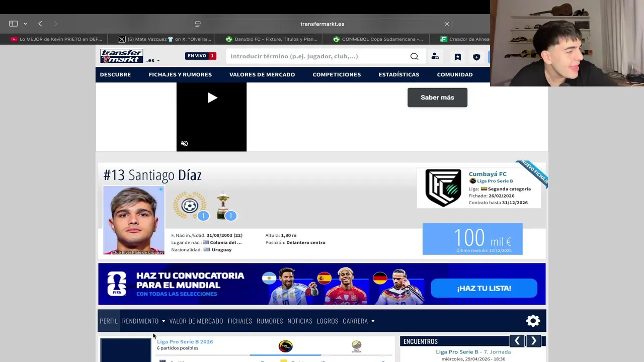This screenshot has width=644, height=362.
Task: Select the RUMORES tab
Action: 270,321
